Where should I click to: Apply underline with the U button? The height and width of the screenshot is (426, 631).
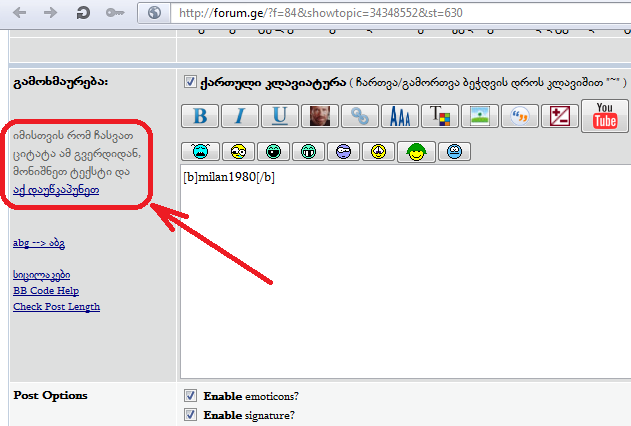point(280,116)
